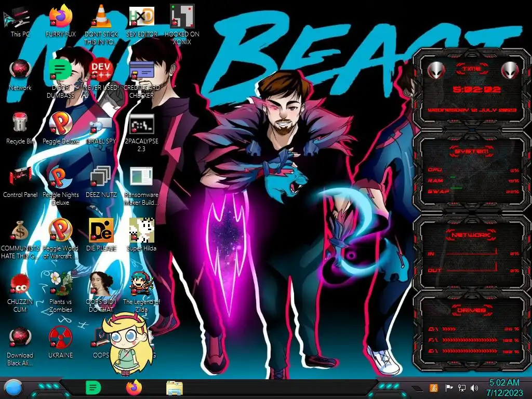Viewport: 532px width, 399px height.
Task: Click the F:\ drive usage bar
Action: click(x=474, y=340)
